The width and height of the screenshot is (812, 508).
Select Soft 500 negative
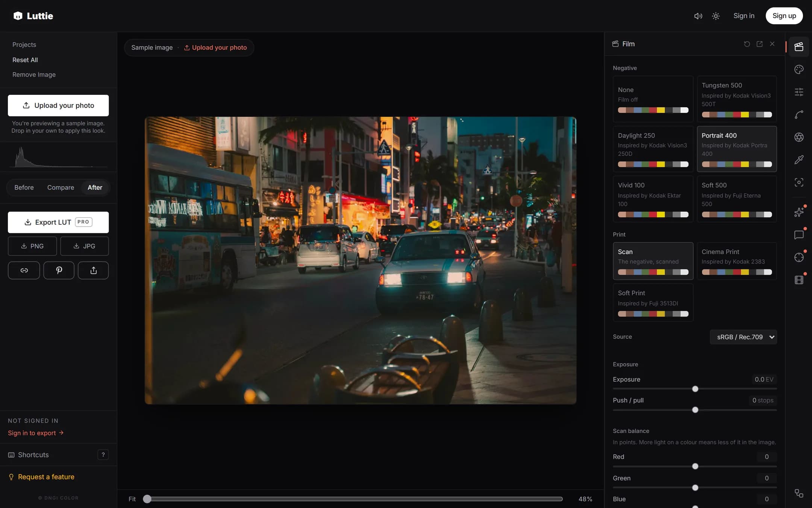[736, 199]
